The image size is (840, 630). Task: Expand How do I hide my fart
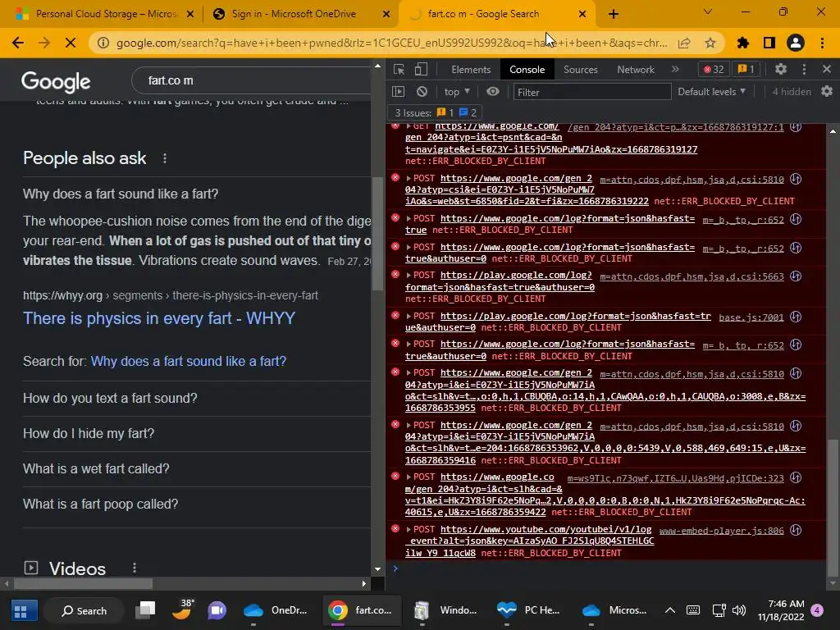(197, 433)
